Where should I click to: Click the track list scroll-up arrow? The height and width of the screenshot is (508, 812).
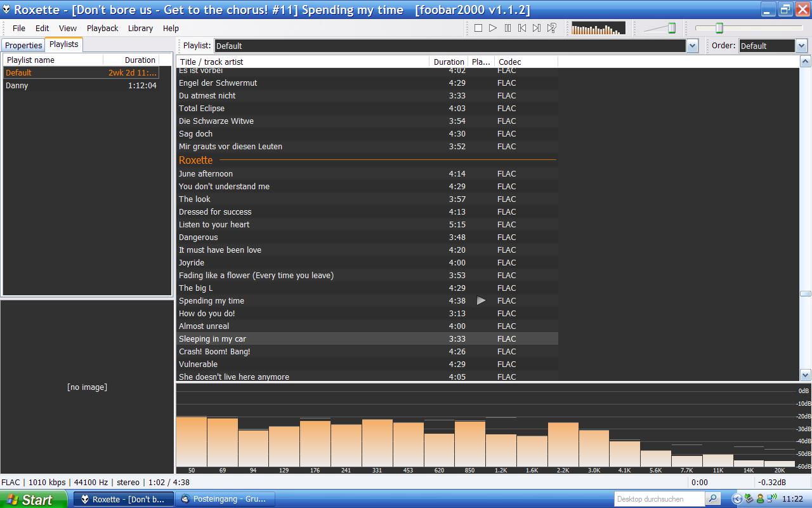point(806,62)
